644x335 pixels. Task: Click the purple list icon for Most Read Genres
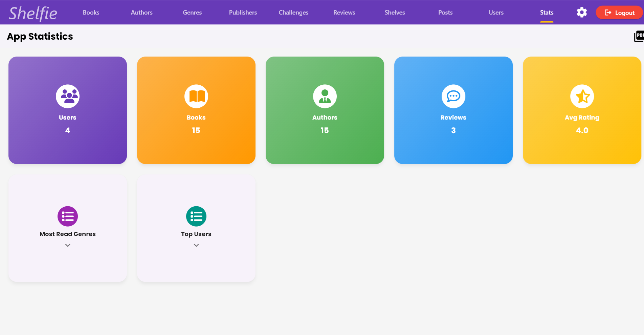(x=68, y=216)
